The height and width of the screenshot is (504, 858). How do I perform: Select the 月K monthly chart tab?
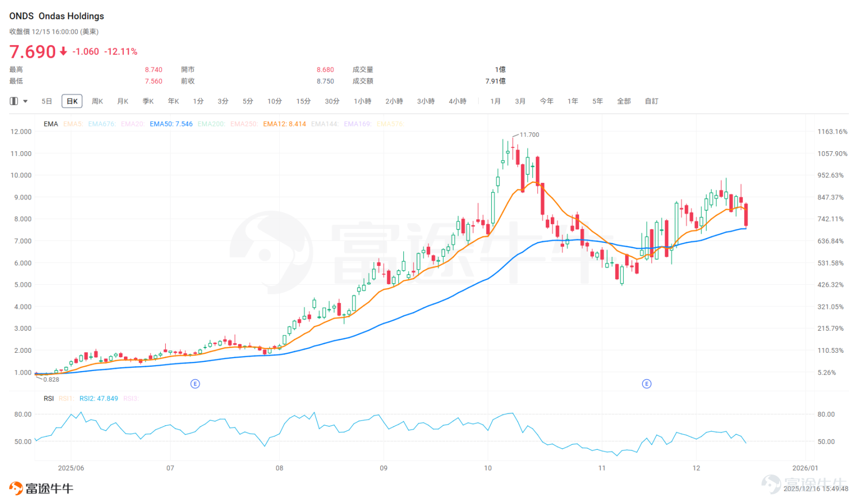click(x=123, y=101)
